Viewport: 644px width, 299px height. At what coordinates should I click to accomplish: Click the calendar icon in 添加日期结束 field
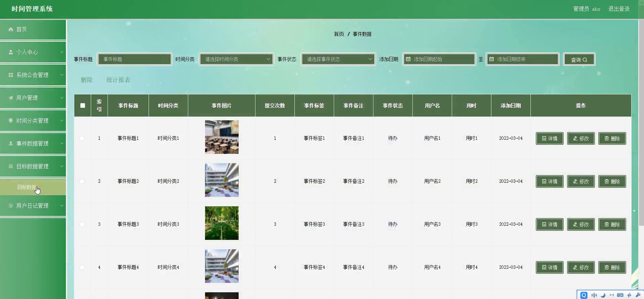click(492, 59)
